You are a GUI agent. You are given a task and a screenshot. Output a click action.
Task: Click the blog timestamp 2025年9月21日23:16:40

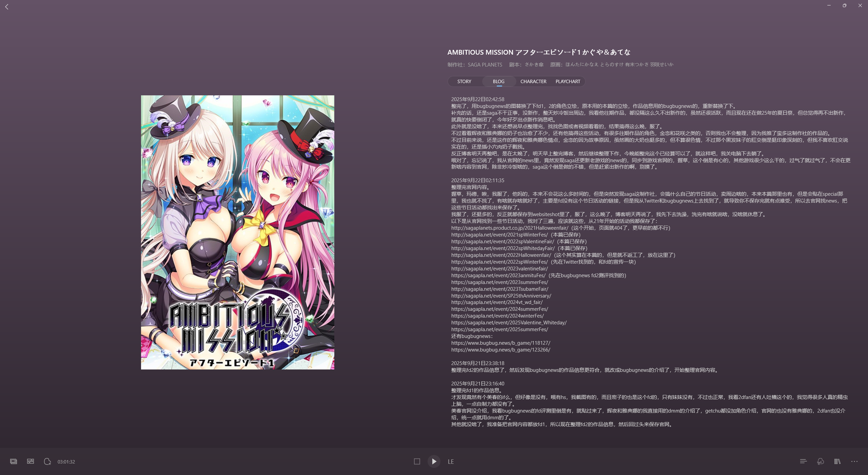[477, 384]
